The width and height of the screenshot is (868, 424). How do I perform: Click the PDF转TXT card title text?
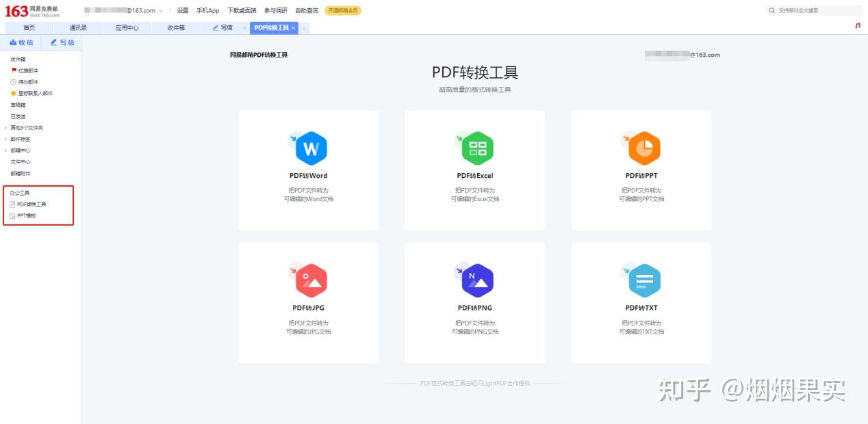click(x=641, y=308)
